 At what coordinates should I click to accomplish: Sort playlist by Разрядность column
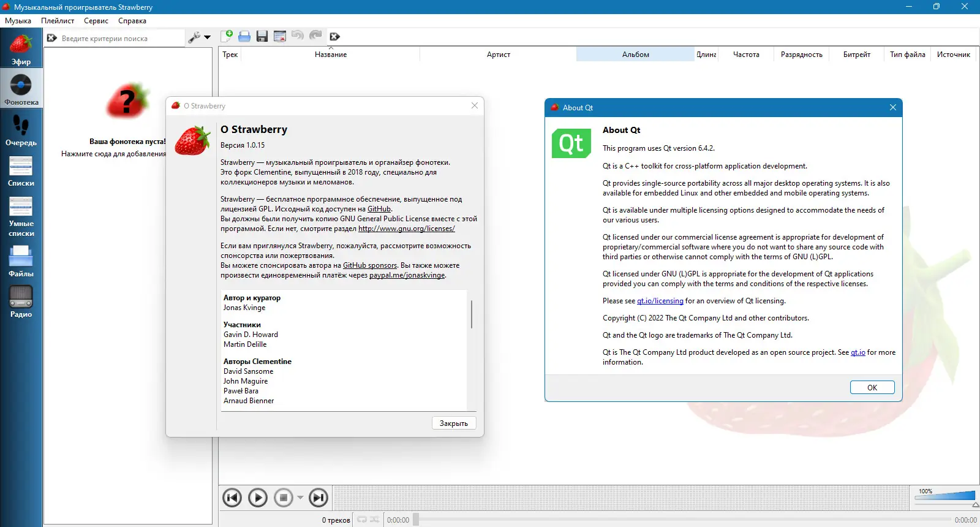[x=802, y=55]
